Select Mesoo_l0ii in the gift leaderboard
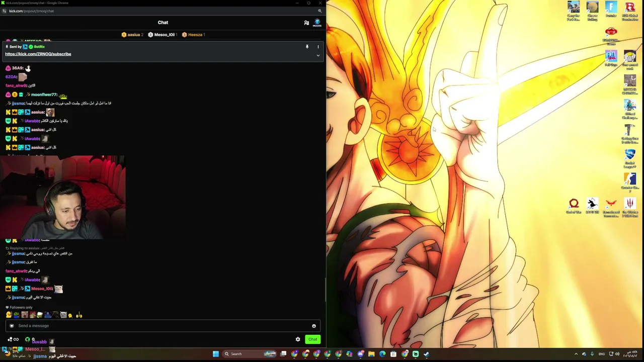This screenshot has width=644, height=362. click(x=163, y=35)
